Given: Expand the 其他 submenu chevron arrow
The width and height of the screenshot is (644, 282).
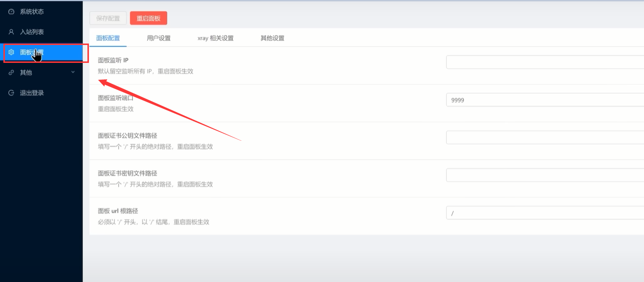Looking at the screenshot, I should point(73,73).
